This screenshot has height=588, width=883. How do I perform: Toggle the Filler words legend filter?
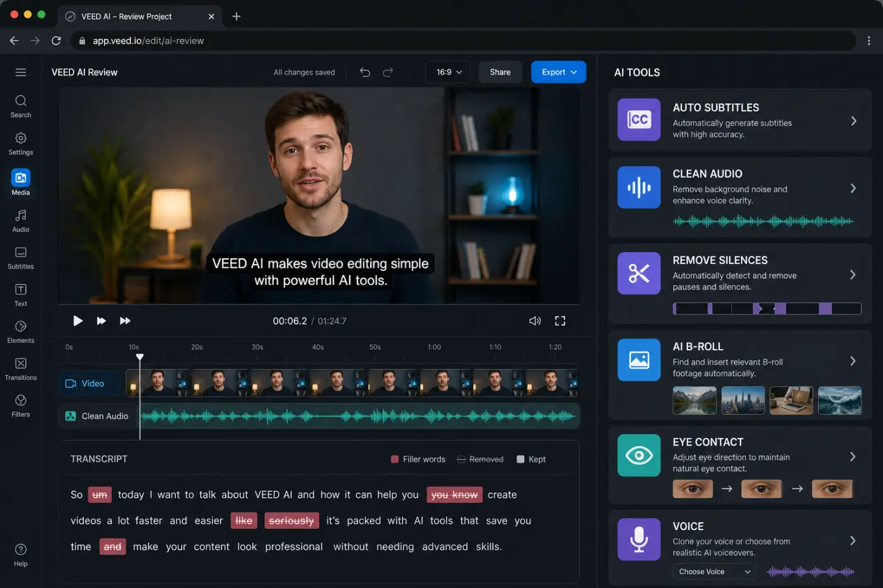tap(418, 459)
